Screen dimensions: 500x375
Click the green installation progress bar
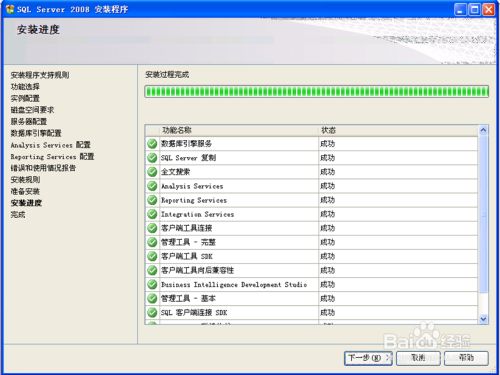click(x=317, y=92)
